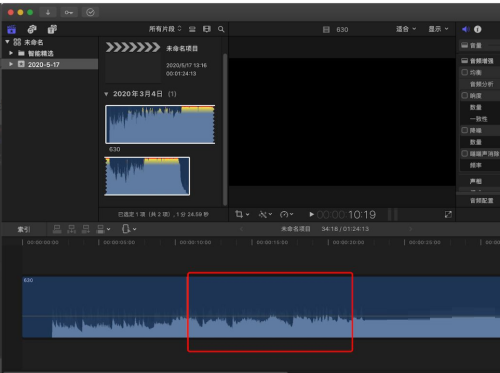Open the 适合 zoom level dropdown
The image size is (500, 373).
(406, 29)
